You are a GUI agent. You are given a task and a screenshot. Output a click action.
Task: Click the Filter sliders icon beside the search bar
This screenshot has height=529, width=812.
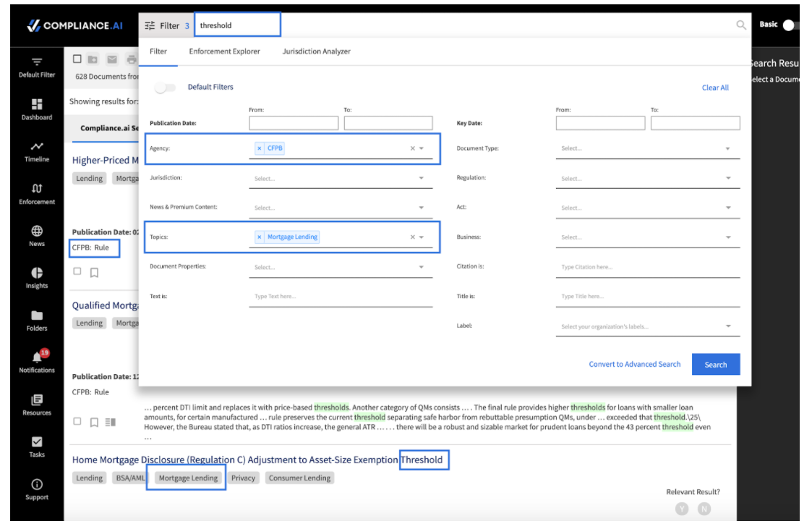coord(150,25)
